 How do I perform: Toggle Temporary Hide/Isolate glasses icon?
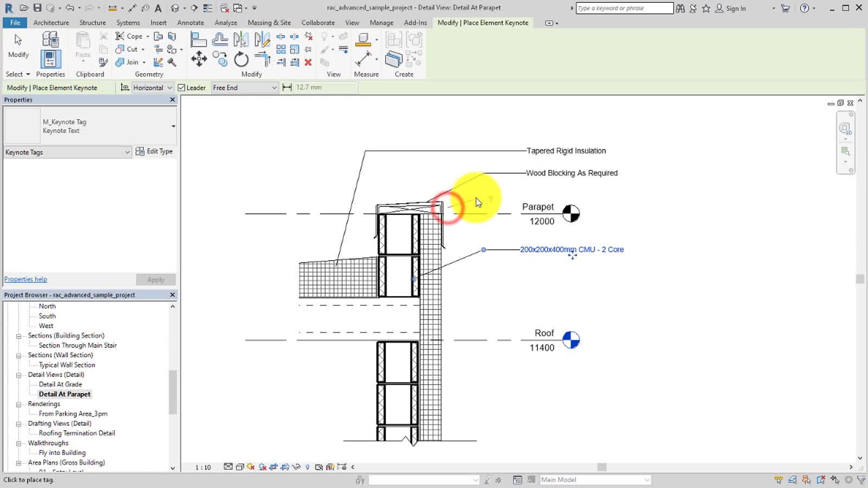[296, 467]
